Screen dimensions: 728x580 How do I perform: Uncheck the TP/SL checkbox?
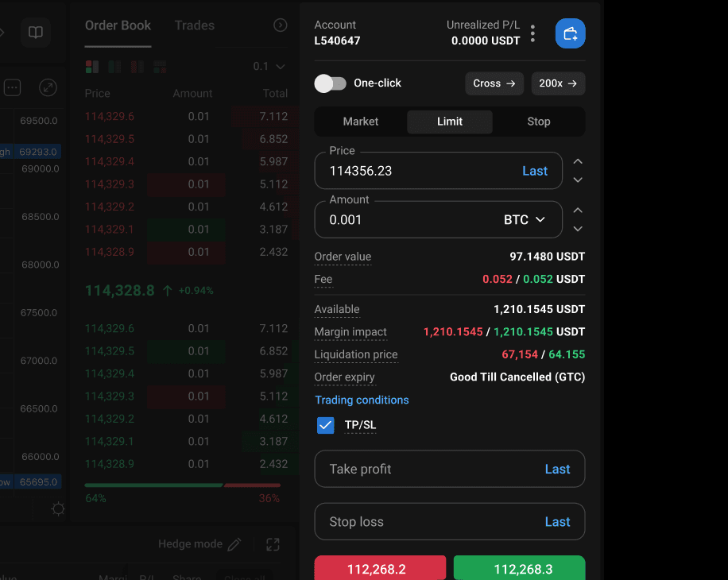click(325, 425)
